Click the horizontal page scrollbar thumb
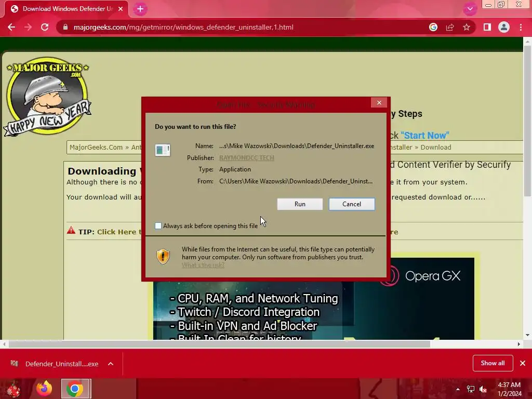The height and width of the screenshot is (399, 532). 219,344
